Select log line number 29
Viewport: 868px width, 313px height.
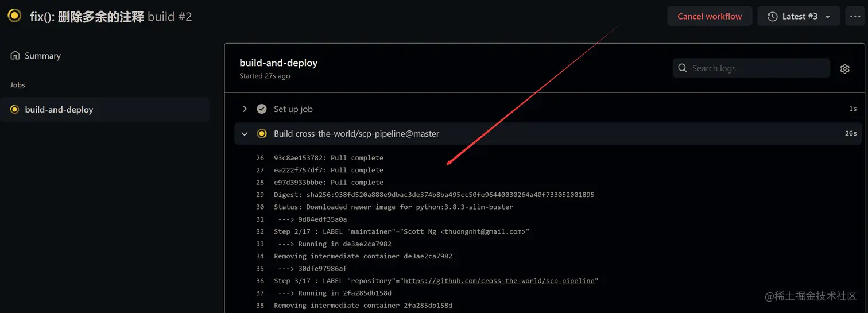coord(260,195)
